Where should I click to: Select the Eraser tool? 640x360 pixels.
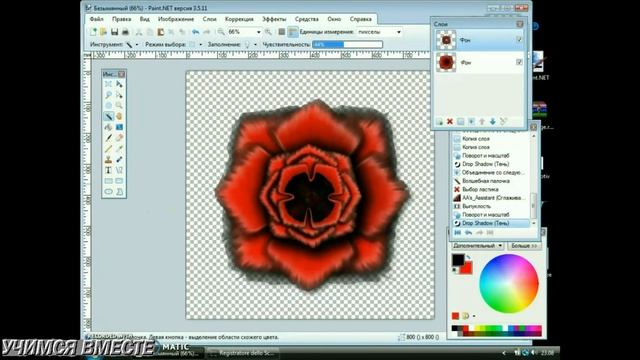pos(119,138)
